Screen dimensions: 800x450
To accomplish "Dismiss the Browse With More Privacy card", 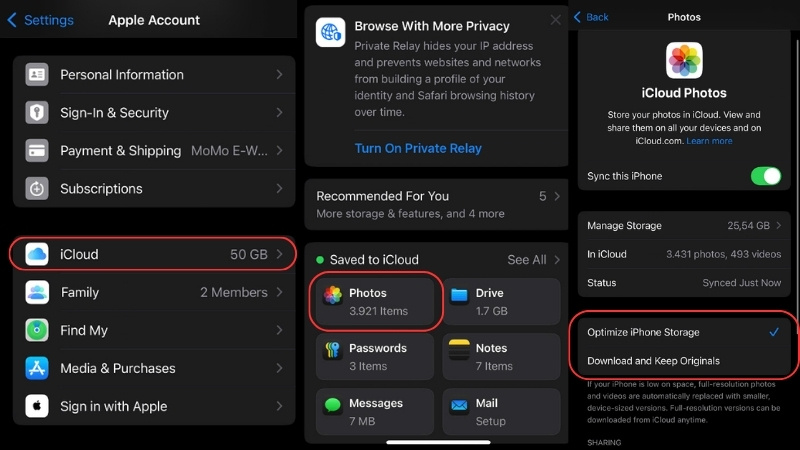I will click(x=556, y=20).
